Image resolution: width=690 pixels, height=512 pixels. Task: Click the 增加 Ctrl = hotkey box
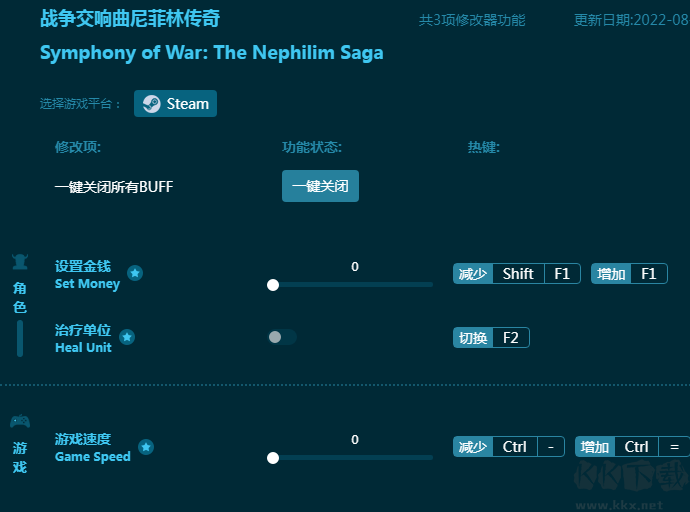[632, 447]
